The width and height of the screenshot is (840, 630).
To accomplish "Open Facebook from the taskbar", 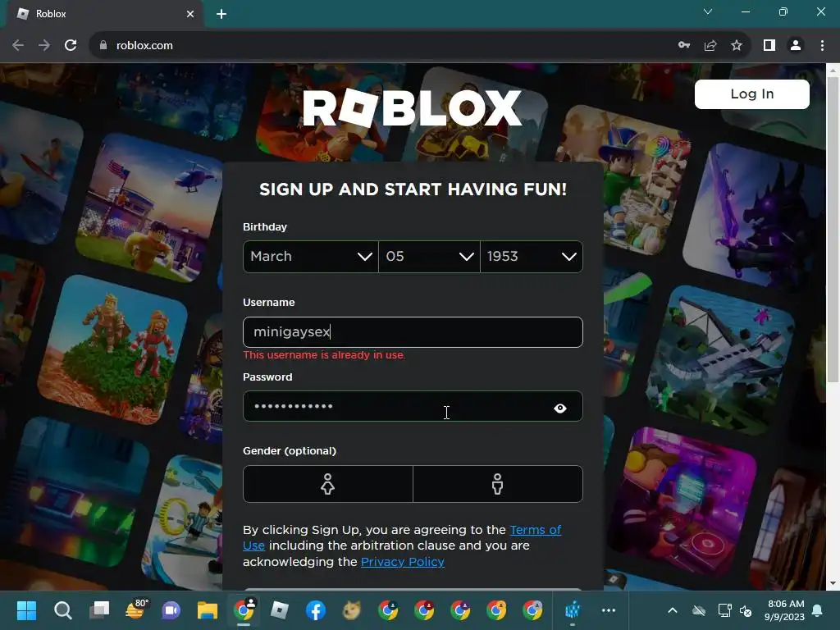I will (x=316, y=610).
